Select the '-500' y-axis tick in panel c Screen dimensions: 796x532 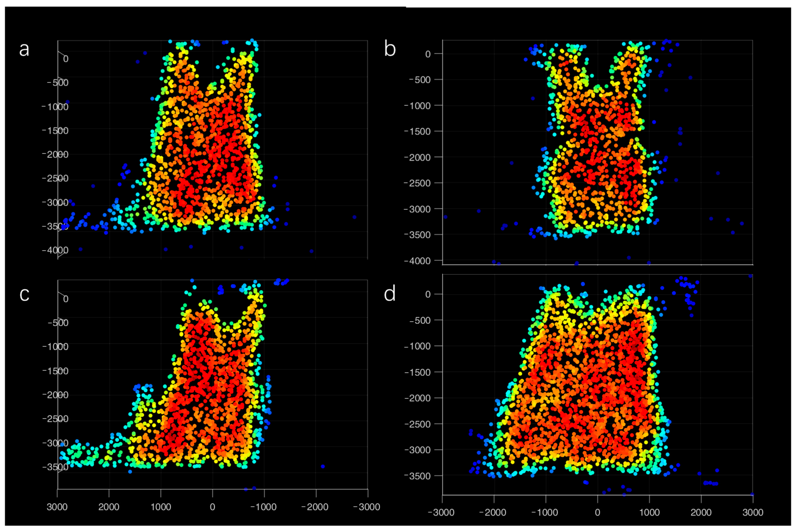click(58, 323)
